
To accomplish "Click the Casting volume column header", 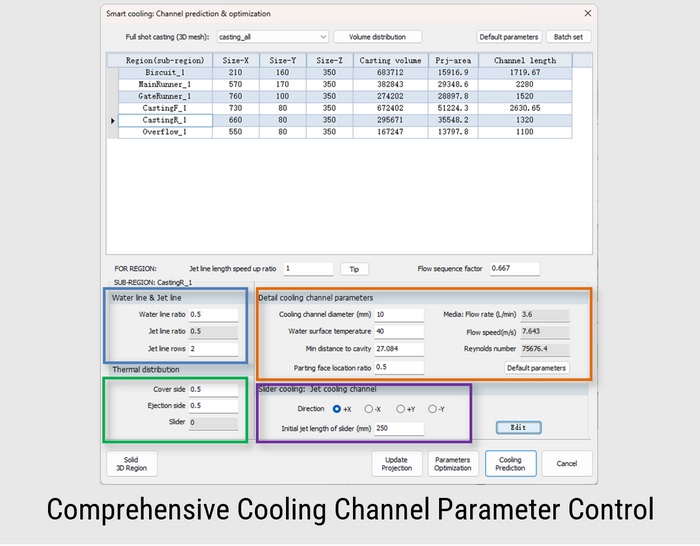I will 391,61.
